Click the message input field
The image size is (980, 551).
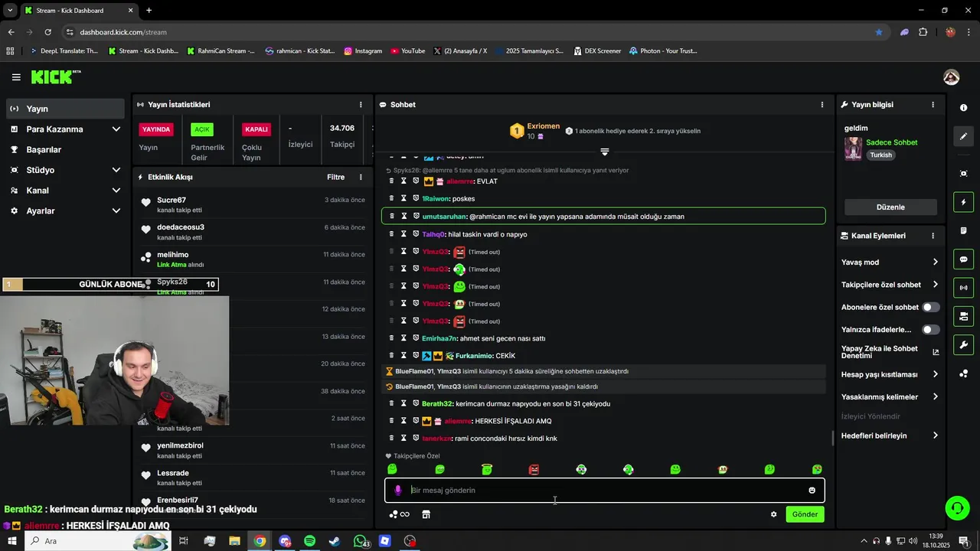605,491
